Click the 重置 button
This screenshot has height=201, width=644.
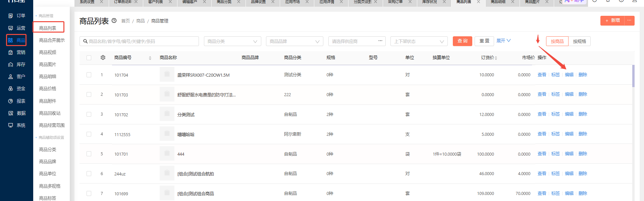484,41
